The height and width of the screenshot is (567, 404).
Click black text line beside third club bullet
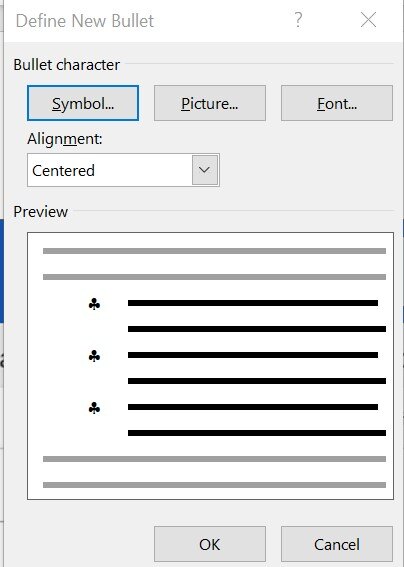tap(253, 407)
